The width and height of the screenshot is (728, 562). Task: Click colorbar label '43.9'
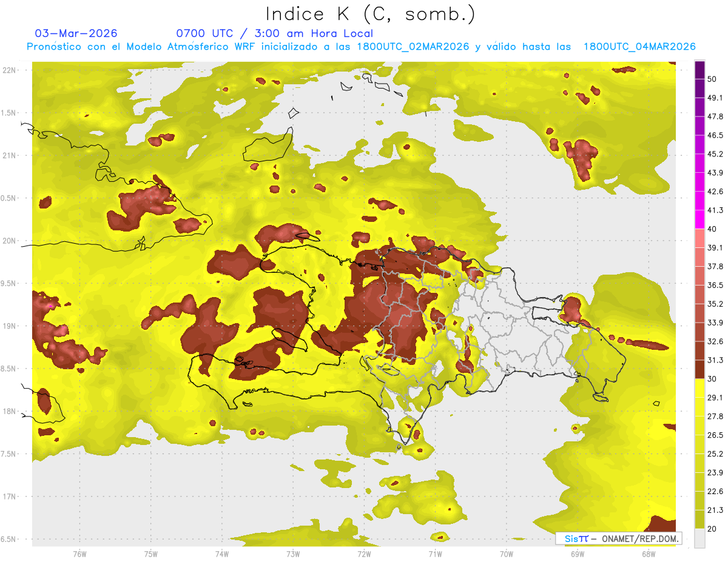pos(715,173)
